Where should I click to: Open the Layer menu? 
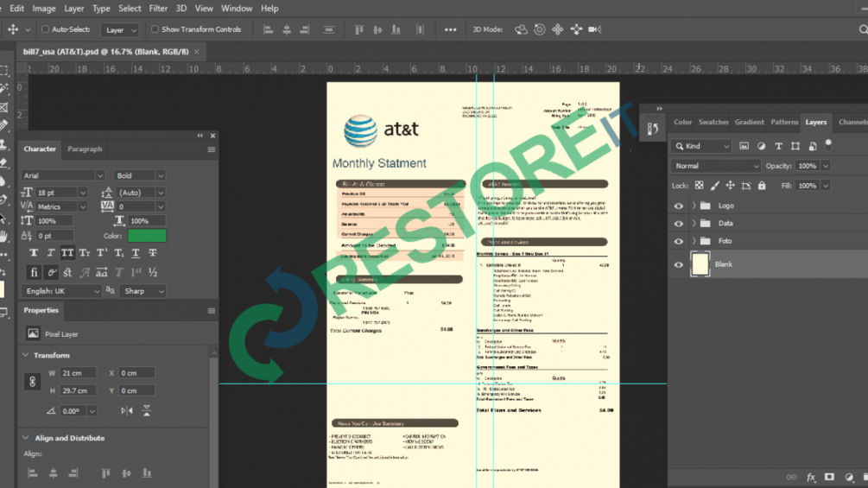click(73, 9)
